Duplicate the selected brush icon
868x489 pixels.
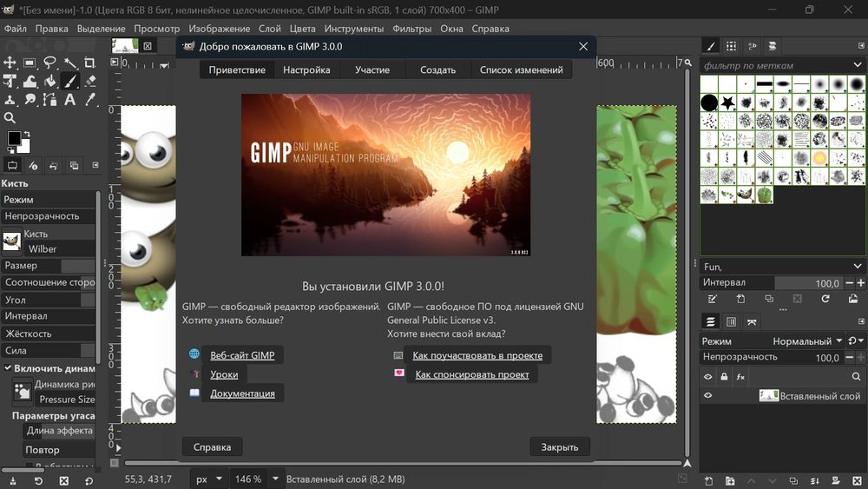769,299
